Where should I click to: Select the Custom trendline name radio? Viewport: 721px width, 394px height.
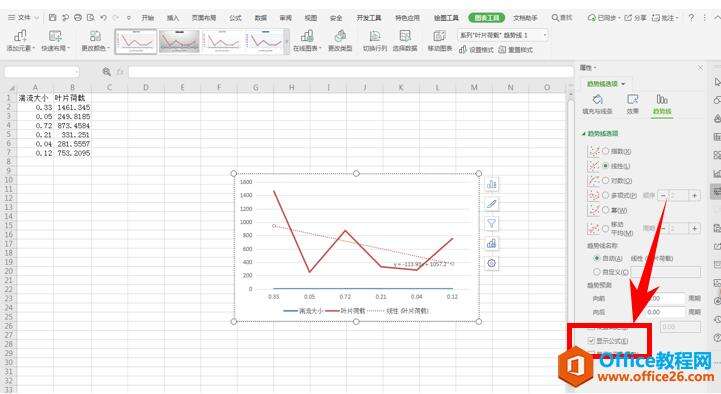(597, 272)
